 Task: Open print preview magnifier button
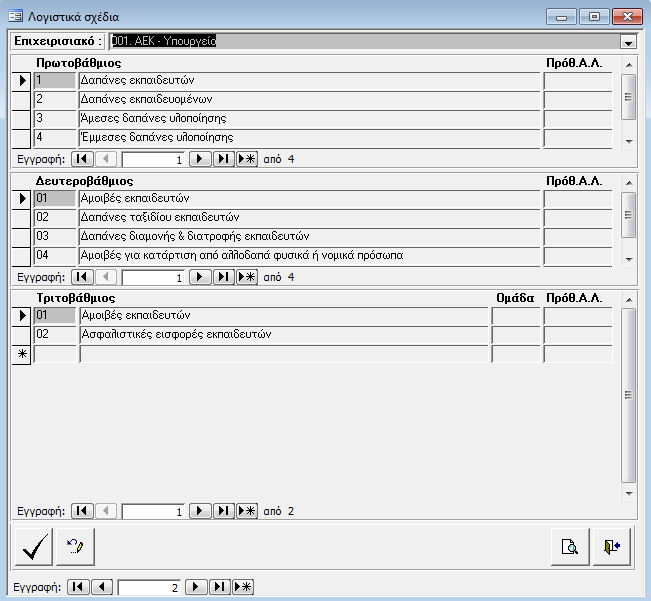[x=569, y=546]
